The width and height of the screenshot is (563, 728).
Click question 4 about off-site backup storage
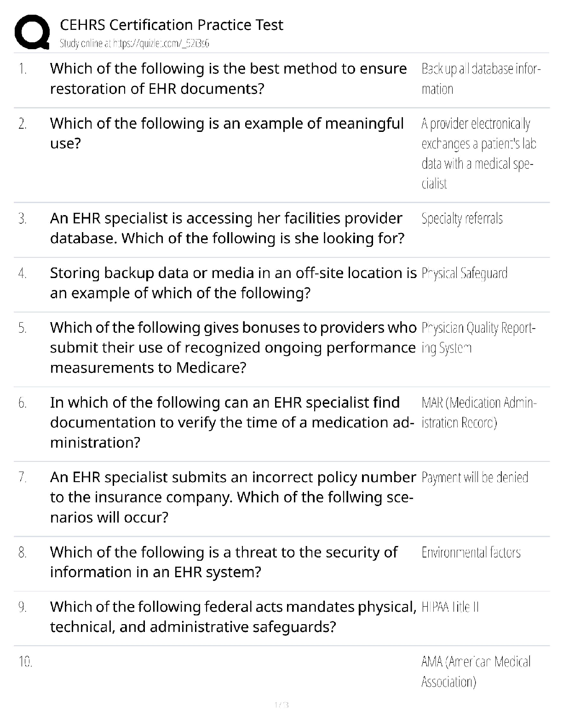pyautogui.click(x=233, y=283)
